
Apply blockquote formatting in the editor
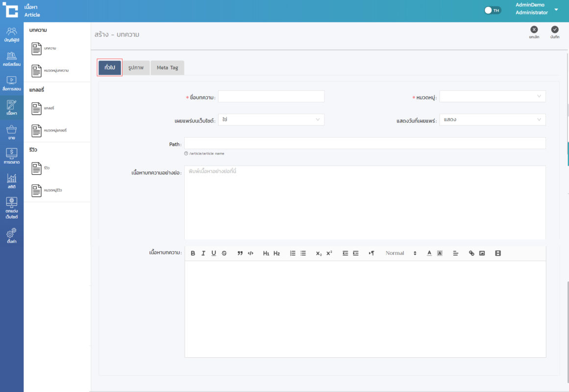pyautogui.click(x=240, y=253)
